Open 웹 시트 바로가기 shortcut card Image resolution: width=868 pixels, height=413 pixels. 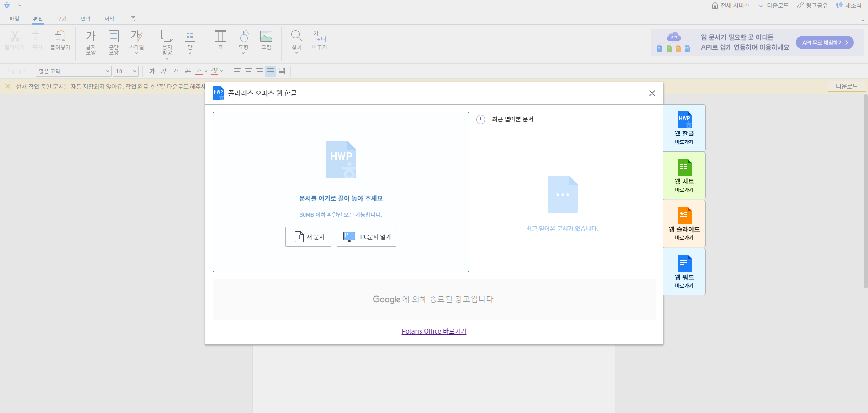tap(684, 176)
